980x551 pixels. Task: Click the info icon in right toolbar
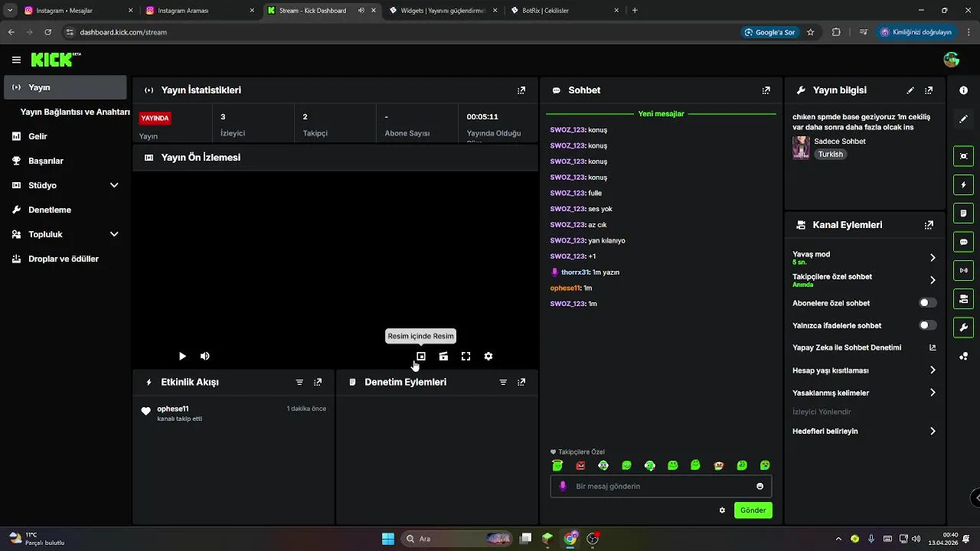point(963,90)
